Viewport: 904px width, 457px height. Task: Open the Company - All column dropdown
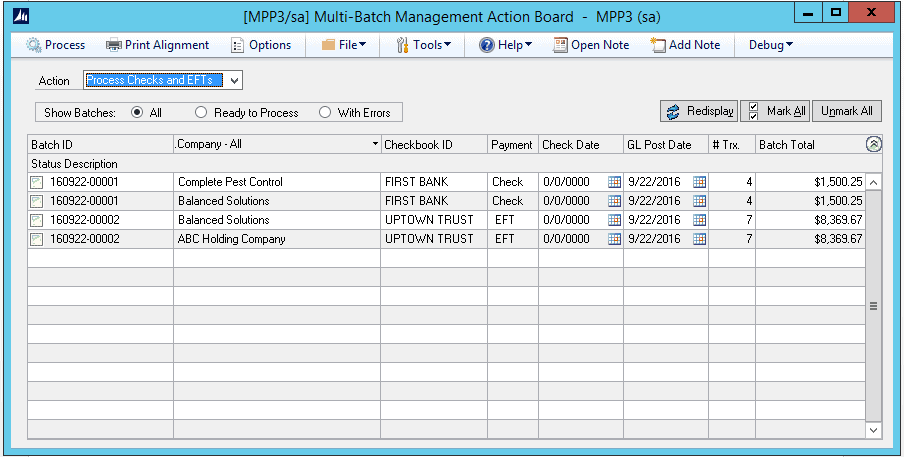coord(376,144)
